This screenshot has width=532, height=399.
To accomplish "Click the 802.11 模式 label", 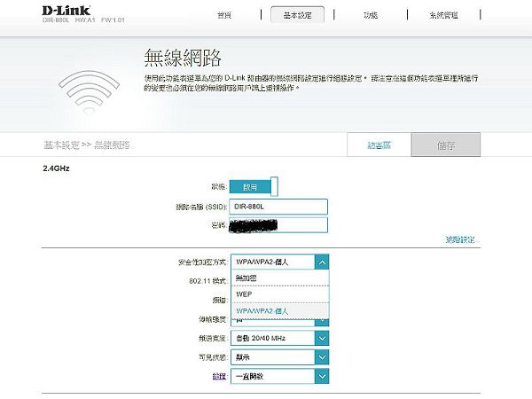I will (207, 281).
